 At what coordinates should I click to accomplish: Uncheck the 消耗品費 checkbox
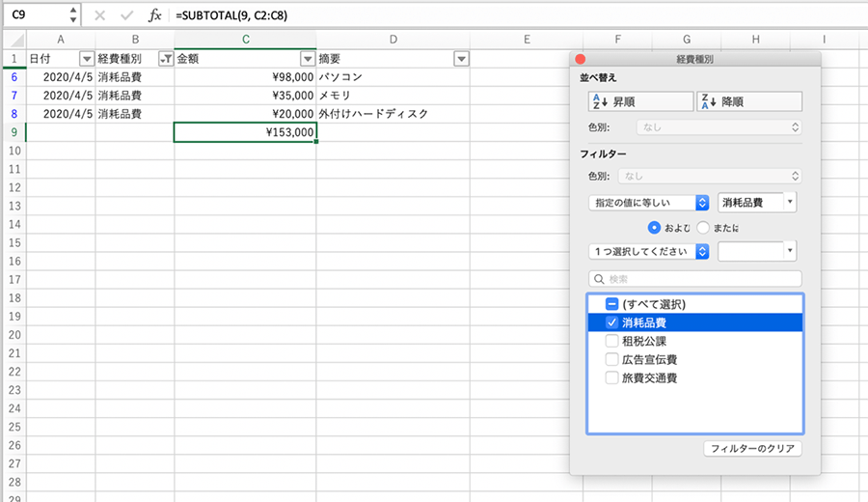(611, 322)
